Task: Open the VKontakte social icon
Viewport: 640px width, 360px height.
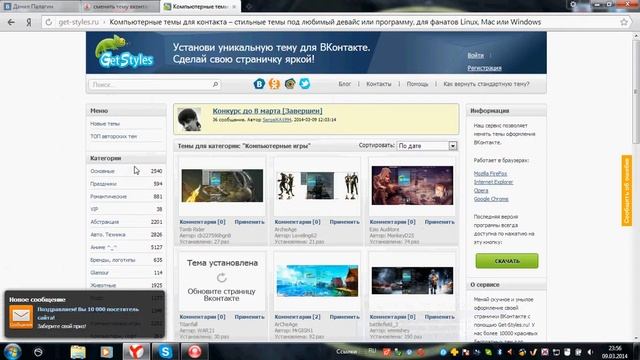Action: pos(259,84)
